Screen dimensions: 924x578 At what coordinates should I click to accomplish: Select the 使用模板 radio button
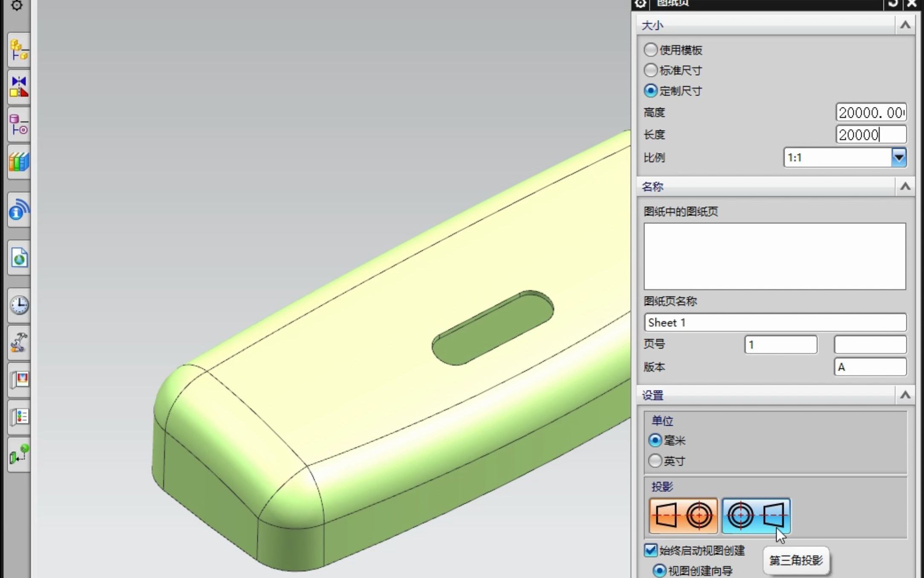coord(650,49)
